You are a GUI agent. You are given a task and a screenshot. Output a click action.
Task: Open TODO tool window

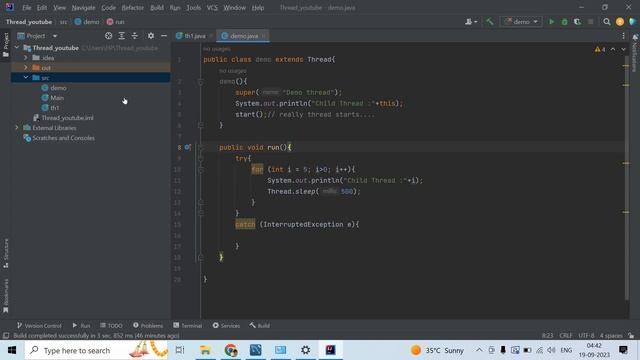(x=111, y=325)
